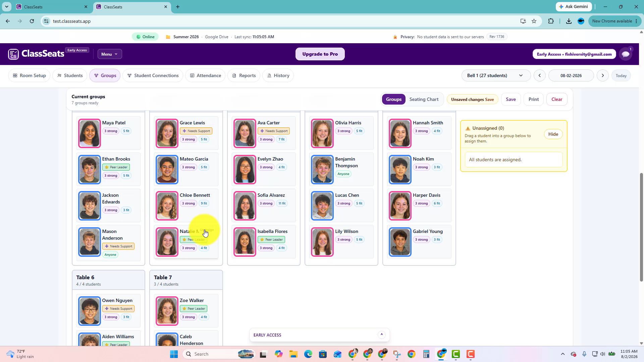Click the Print button

pos(534,99)
